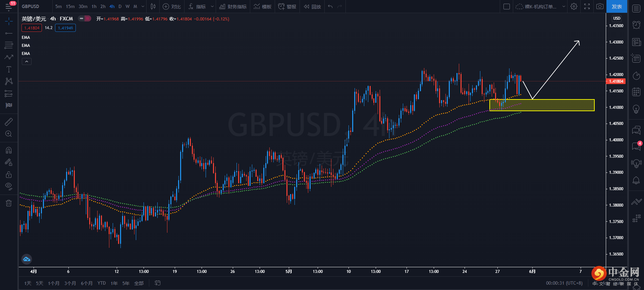644x290 pixels.
Task: Open the main hamburger menu with the 11 badge
Action: (9, 6)
